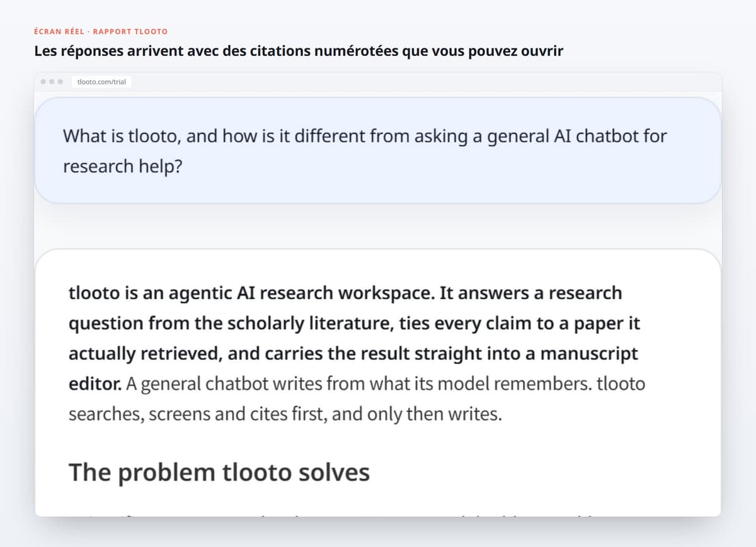
Task: Click the ÉCRAN RÉEL label text
Action: coord(59,32)
